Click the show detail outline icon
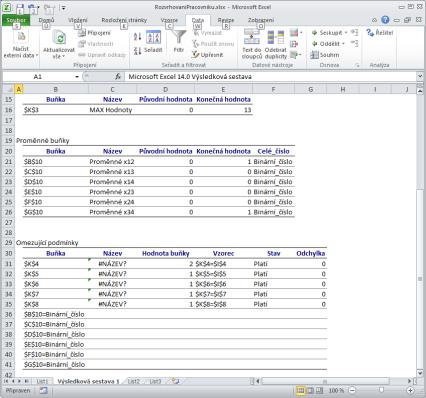The width and height of the screenshot is (426, 398). 355,33
